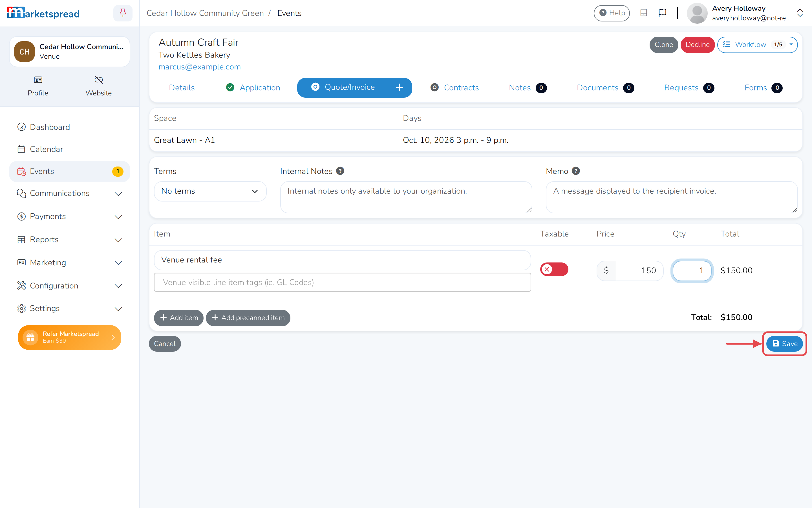Expand the Payments sidebar menu
The height and width of the screenshot is (508, 812).
pyautogui.click(x=69, y=217)
